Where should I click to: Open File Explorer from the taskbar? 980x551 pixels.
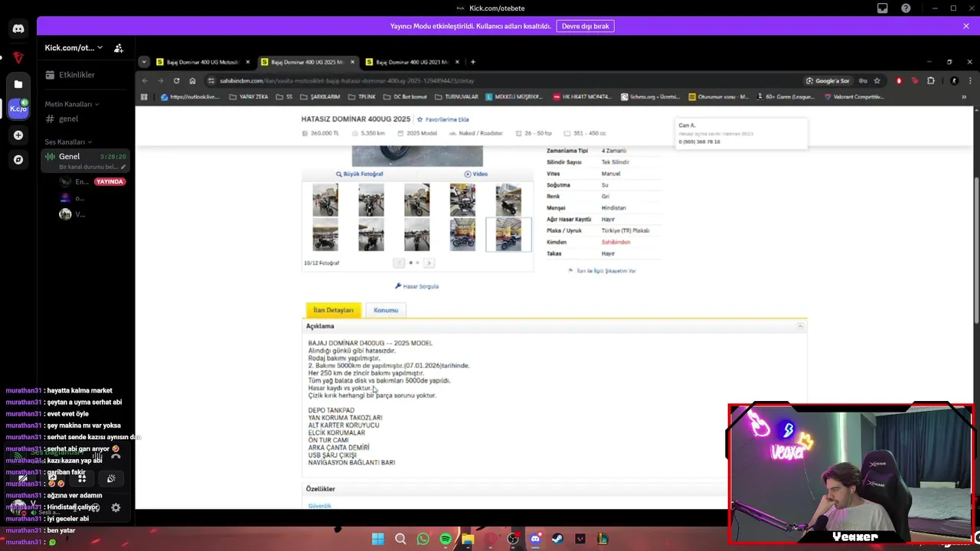tap(468, 539)
